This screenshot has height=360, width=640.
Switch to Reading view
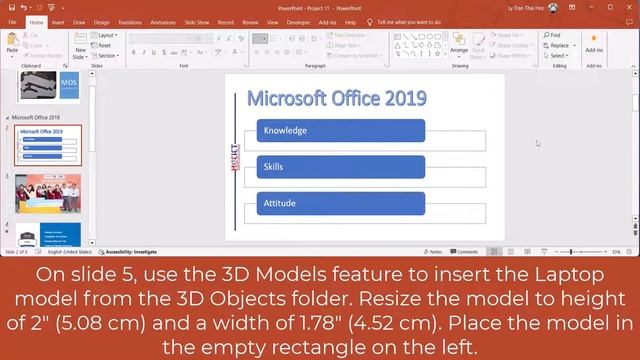coord(527,252)
